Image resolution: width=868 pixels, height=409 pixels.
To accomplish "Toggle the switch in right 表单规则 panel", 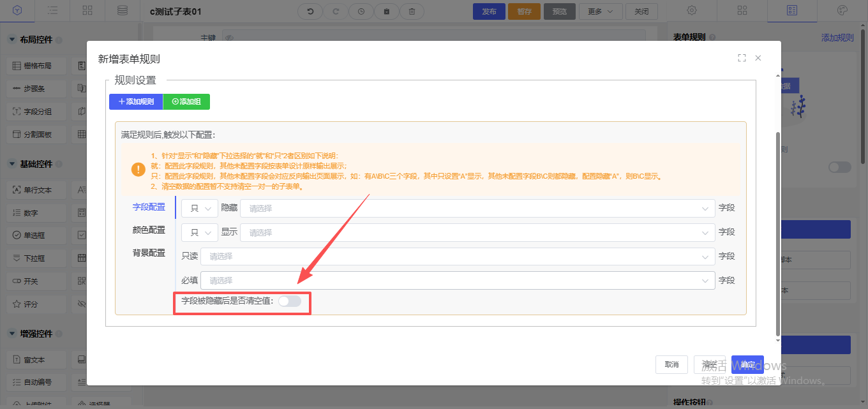I will (839, 167).
